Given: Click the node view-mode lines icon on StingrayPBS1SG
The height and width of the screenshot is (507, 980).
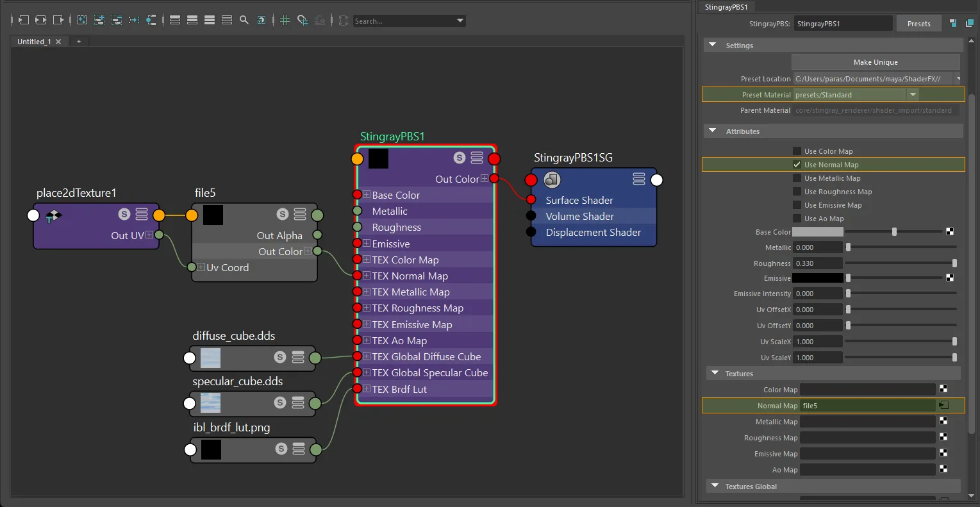Looking at the screenshot, I should (x=639, y=179).
